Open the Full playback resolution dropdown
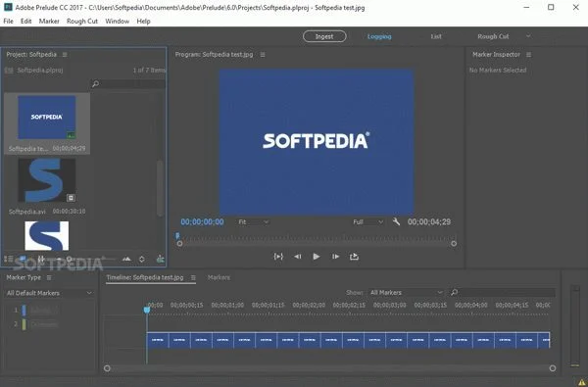Screen dimensions: 588x387 click(367, 222)
